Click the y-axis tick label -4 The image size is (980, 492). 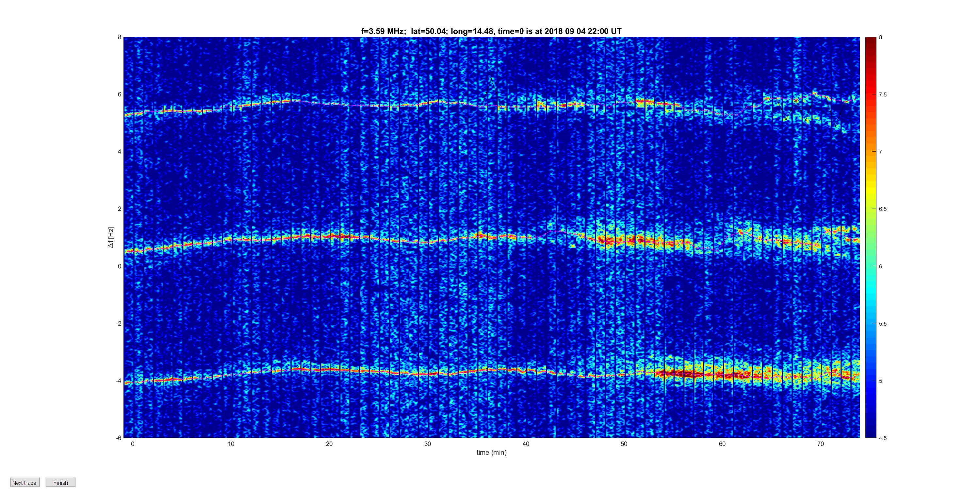pyautogui.click(x=118, y=381)
